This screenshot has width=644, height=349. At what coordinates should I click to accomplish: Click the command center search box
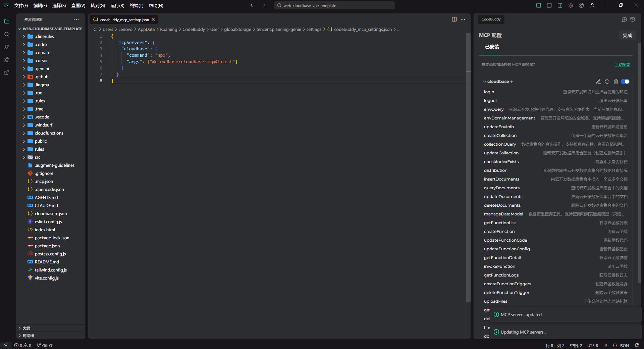point(335,5)
